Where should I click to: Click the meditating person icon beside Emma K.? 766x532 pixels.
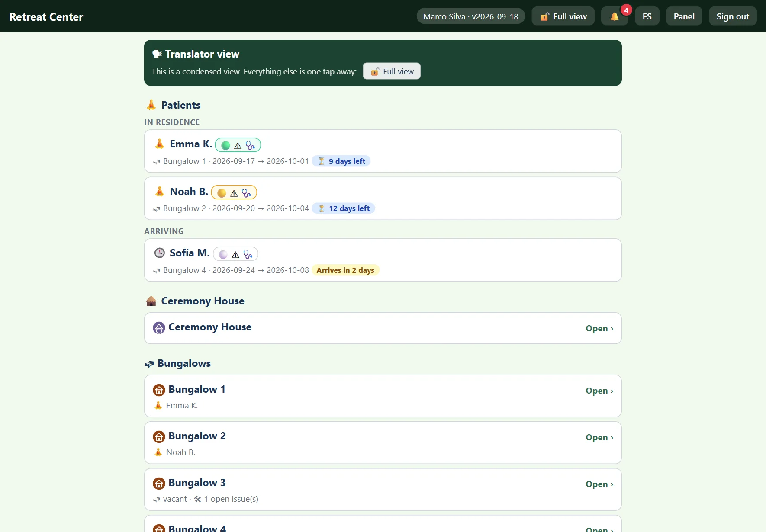(160, 144)
